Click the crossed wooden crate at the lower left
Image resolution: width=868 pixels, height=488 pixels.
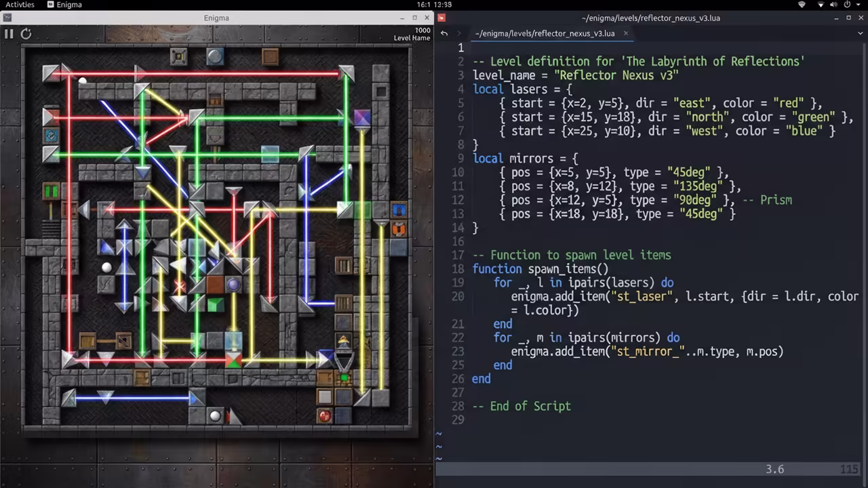pyautogui.click(x=123, y=340)
